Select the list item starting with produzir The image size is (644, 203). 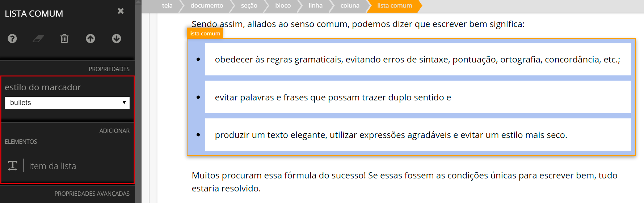tap(418, 135)
